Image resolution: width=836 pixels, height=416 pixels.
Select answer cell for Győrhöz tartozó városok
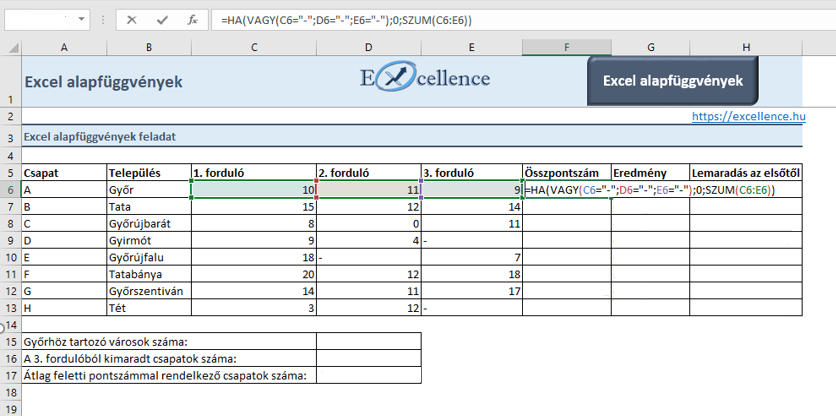[368, 341]
